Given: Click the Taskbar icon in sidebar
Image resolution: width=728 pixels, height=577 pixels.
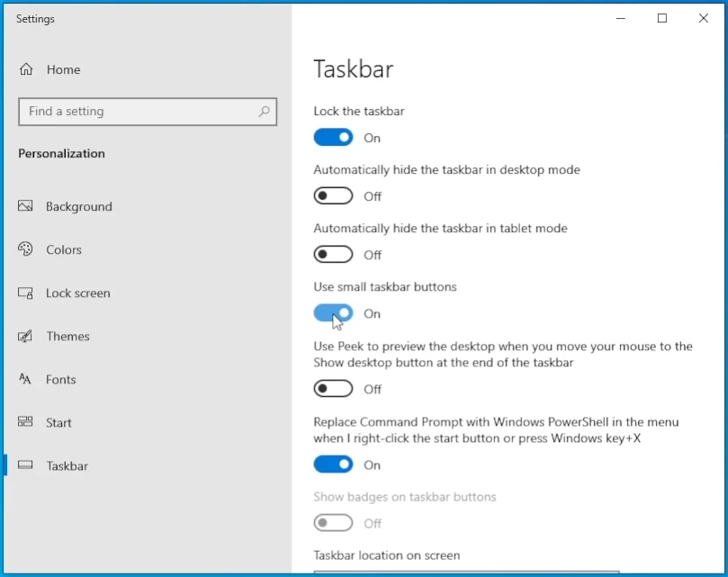Looking at the screenshot, I should [x=27, y=465].
